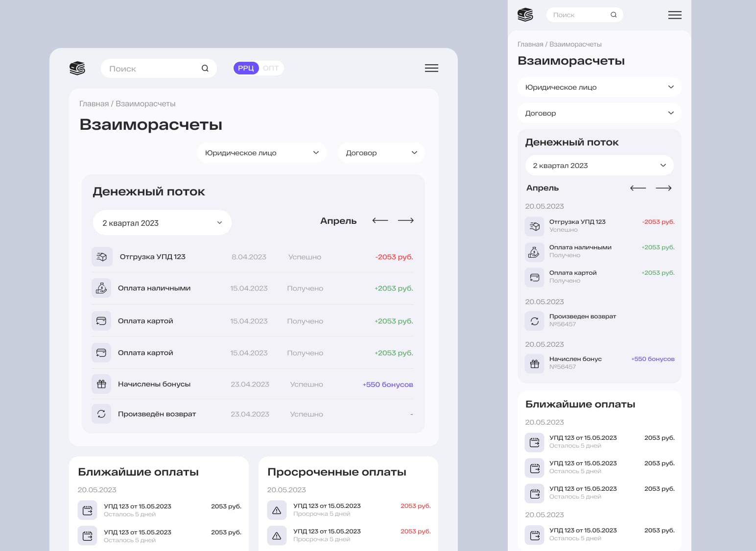This screenshot has width=756, height=551.
Task: Open the Договор dropdown in tablet view
Action: (x=381, y=153)
